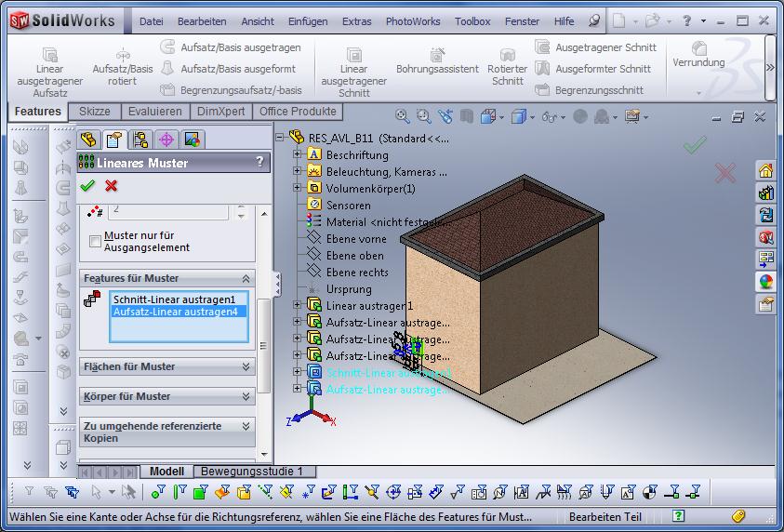Click the instance count input field

click(x=169, y=210)
